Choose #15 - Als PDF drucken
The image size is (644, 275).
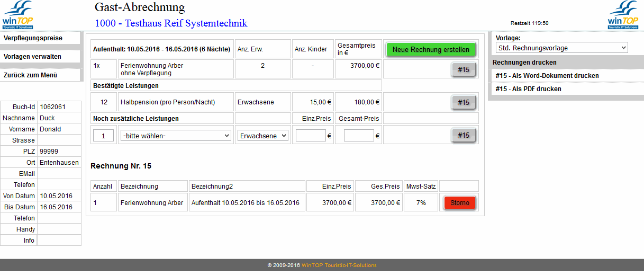pyautogui.click(x=528, y=89)
